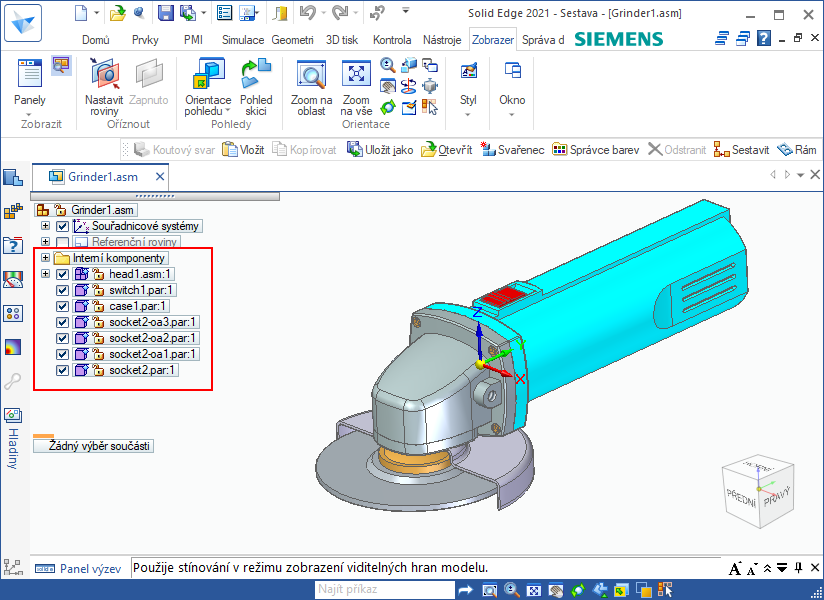Switch to the Nástroje ribbon tab
Image resolution: width=824 pixels, height=600 pixels.
[x=442, y=40]
